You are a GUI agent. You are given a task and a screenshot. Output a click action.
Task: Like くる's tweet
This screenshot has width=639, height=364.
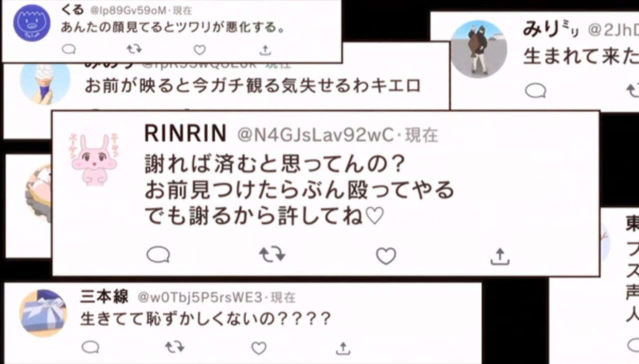click(x=200, y=50)
